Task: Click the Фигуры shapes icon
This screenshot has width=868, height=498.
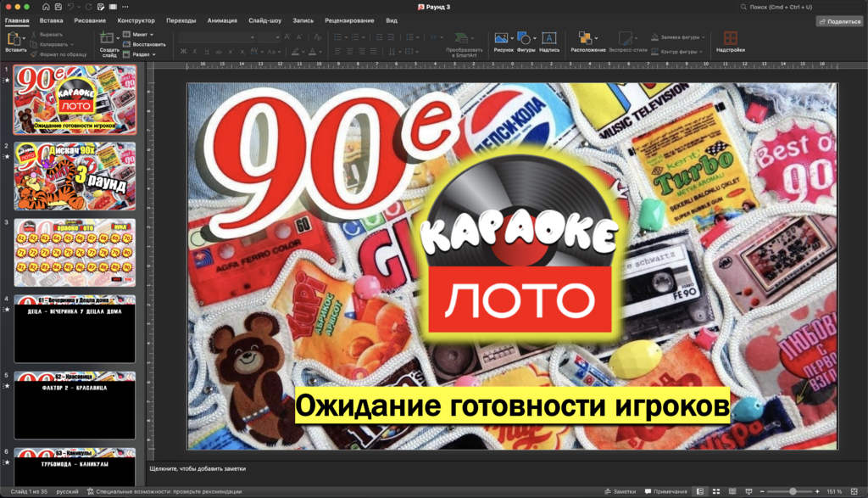Action: pos(524,38)
